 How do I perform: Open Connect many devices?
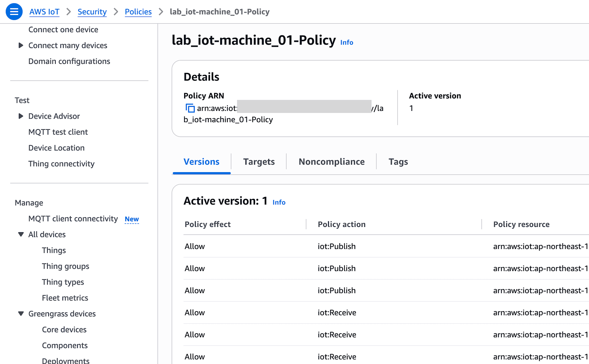coord(68,45)
